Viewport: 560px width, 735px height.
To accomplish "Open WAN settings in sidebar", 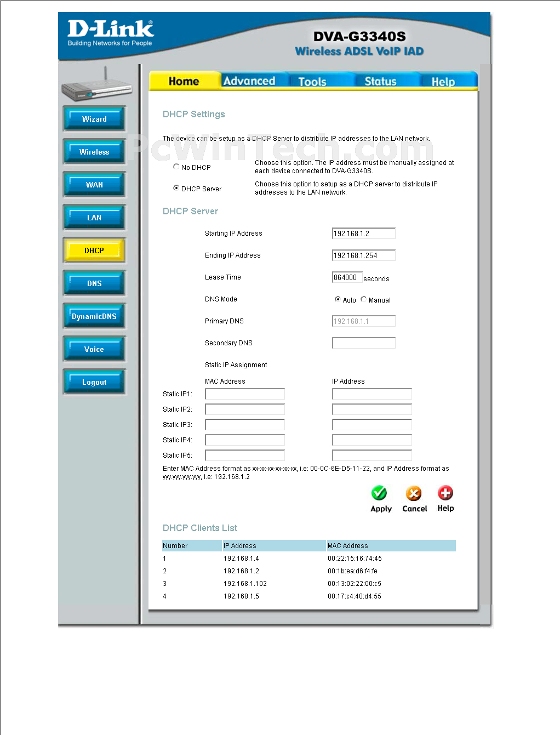I will 94,185.
